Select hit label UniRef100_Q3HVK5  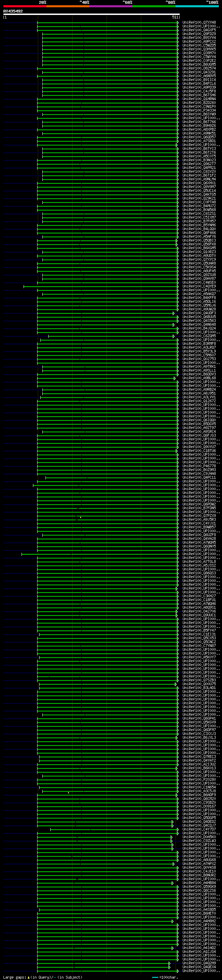[199, 49]
